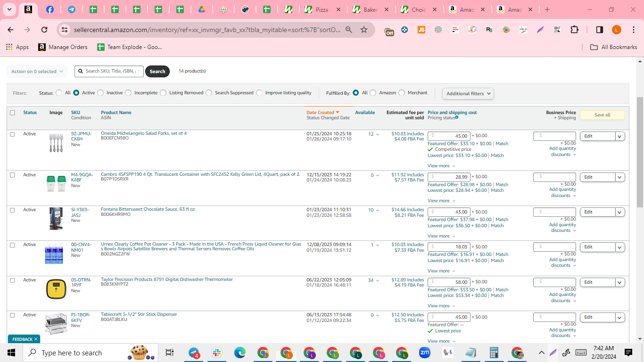Open the Windows Start menu
The width and height of the screenshot is (644, 362).
[x=11, y=353]
